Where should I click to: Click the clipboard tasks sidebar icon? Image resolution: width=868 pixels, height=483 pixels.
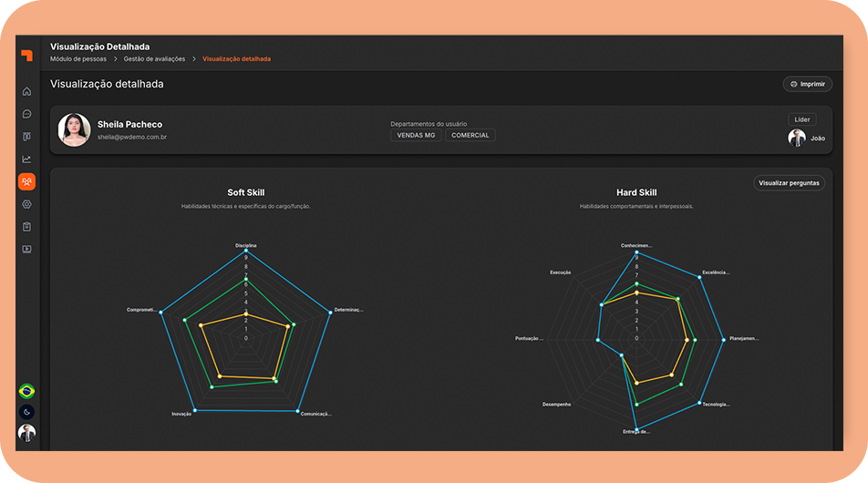coord(26,226)
